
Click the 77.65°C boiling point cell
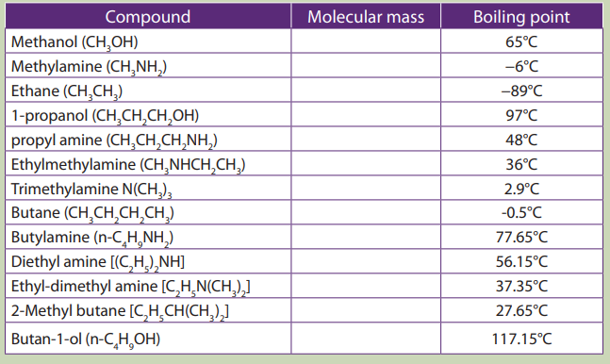(521, 237)
